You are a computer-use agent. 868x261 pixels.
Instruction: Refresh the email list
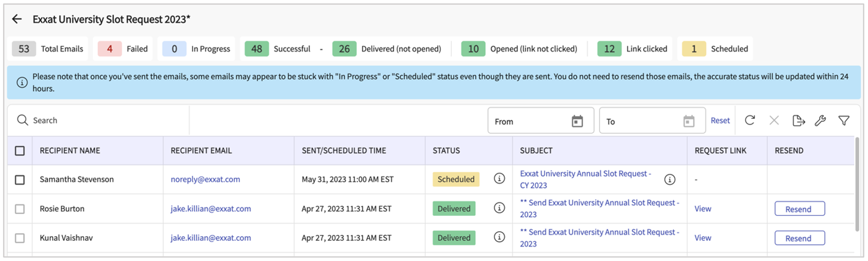750,120
